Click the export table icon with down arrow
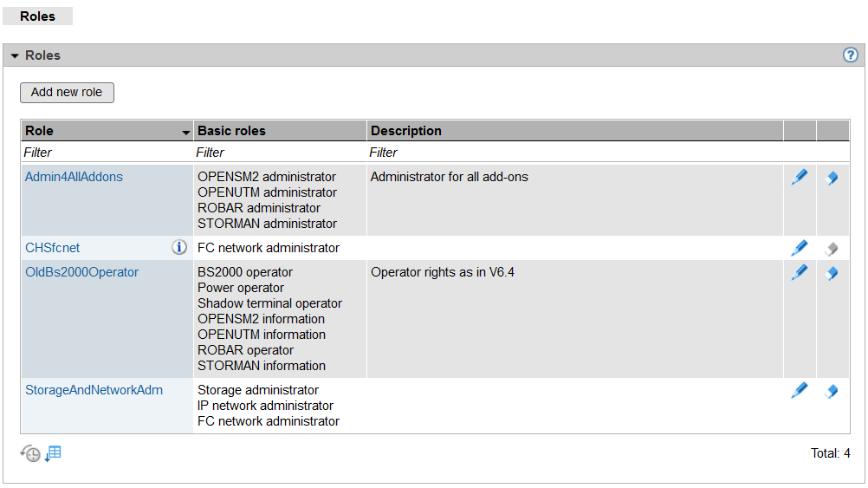The width and height of the screenshot is (868, 488). (x=53, y=453)
